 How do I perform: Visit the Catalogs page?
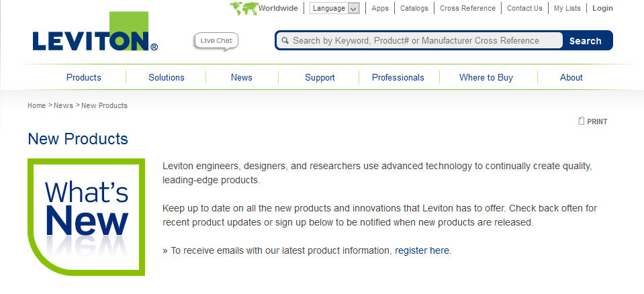414,9
